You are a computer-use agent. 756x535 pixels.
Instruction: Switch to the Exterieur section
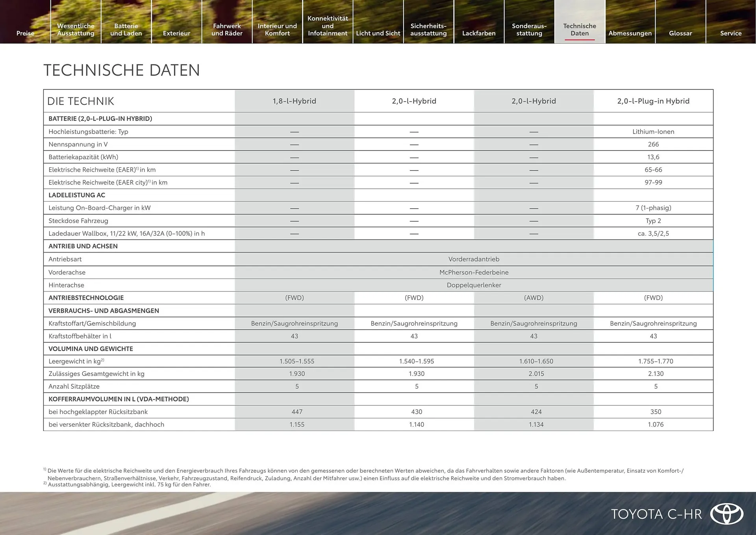(x=176, y=33)
